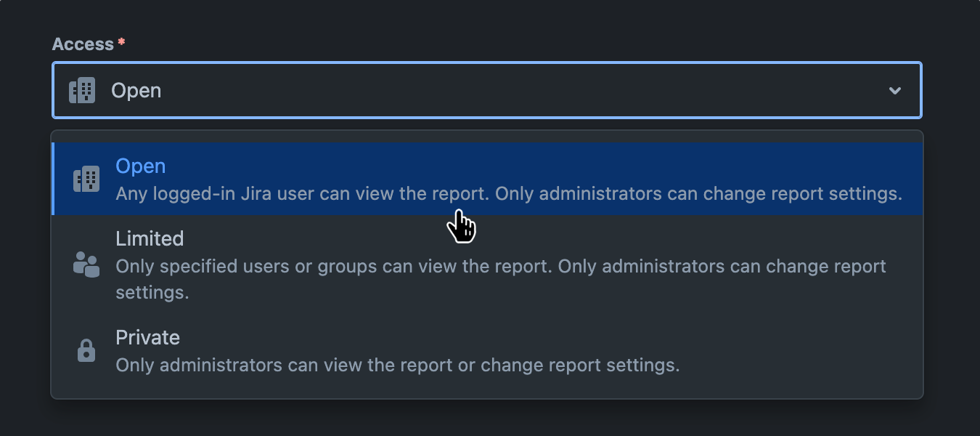The image size is (980, 436).
Task: Click the building icon next to Open option
Action: (x=86, y=178)
